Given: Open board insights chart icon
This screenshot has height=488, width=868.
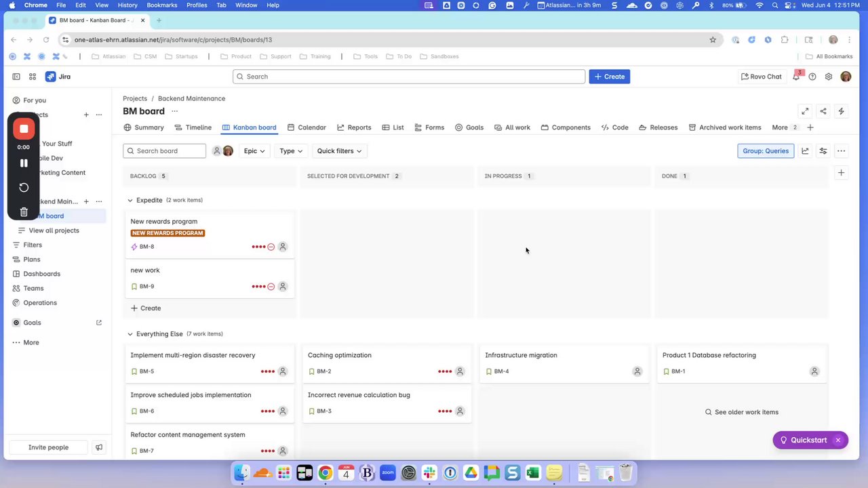Looking at the screenshot, I should coord(805,151).
